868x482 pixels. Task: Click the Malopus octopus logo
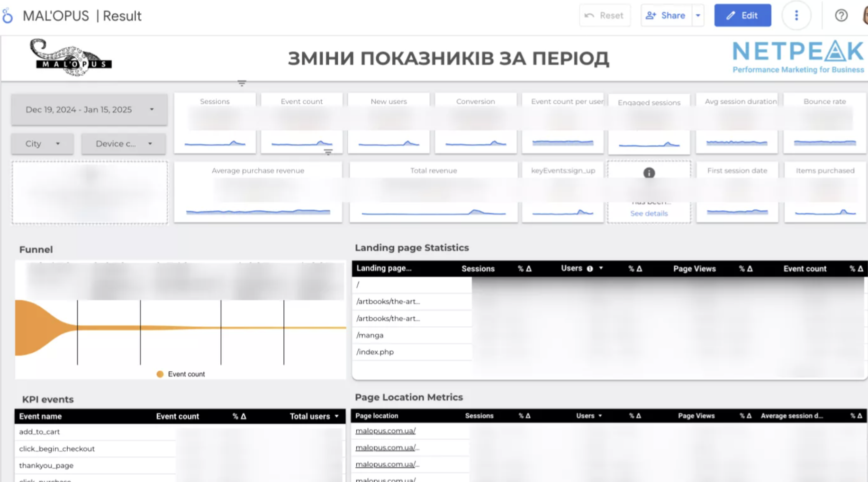click(71, 58)
